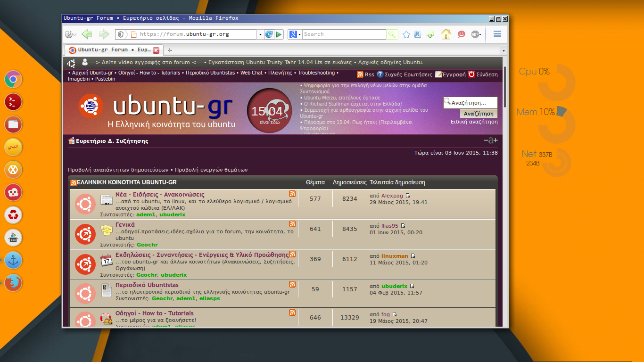Open the file manager dock icon
Image resolution: width=644 pixels, height=362 pixels.
point(13,124)
